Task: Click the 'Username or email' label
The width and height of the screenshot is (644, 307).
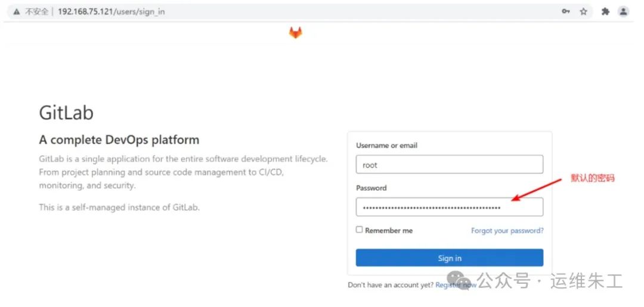Action: tap(386, 145)
